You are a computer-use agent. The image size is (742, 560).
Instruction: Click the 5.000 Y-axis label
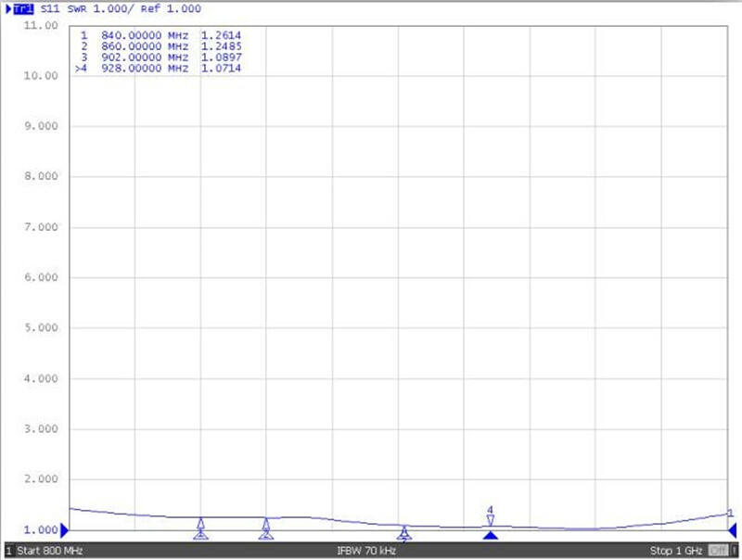tap(41, 327)
